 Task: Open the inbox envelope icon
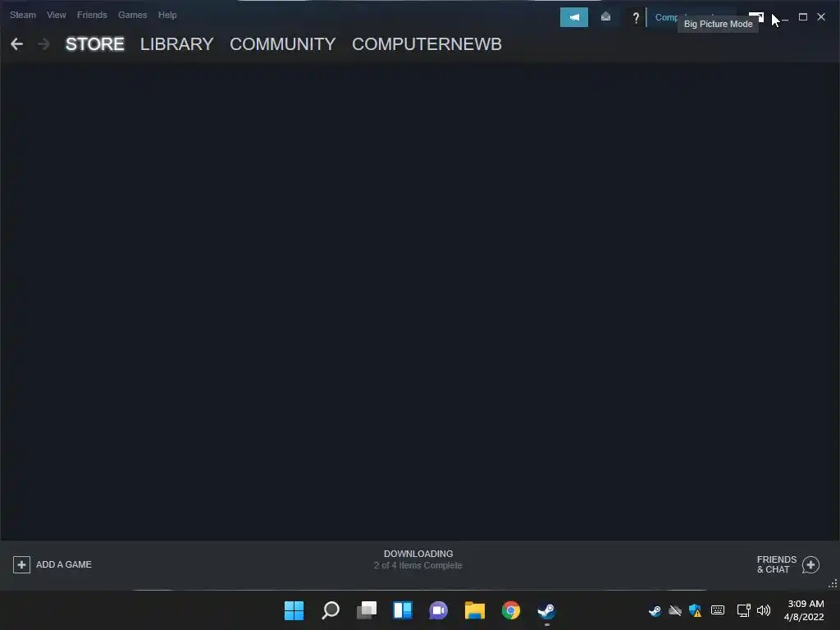click(605, 17)
